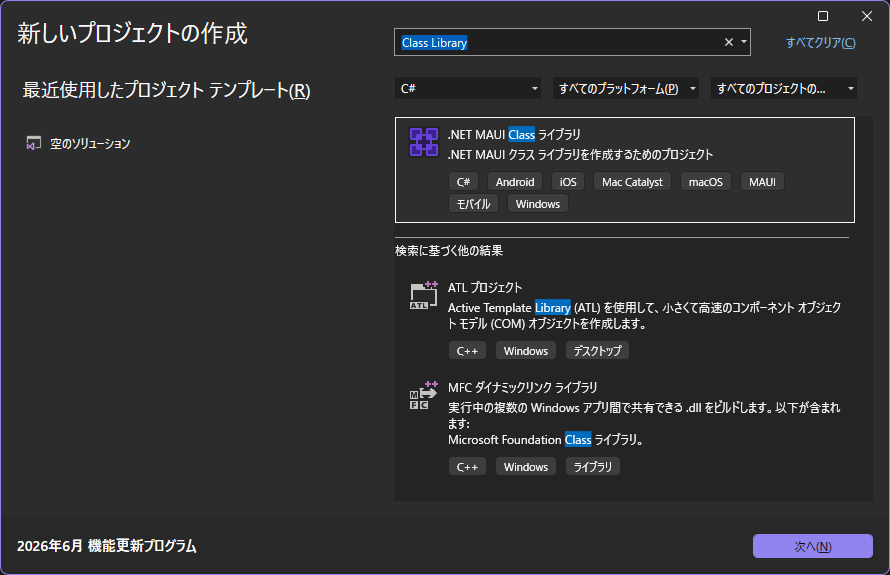Image resolution: width=890 pixels, height=575 pixels.
Task: Click the 次へ(N) button
Action: (813, 546)
